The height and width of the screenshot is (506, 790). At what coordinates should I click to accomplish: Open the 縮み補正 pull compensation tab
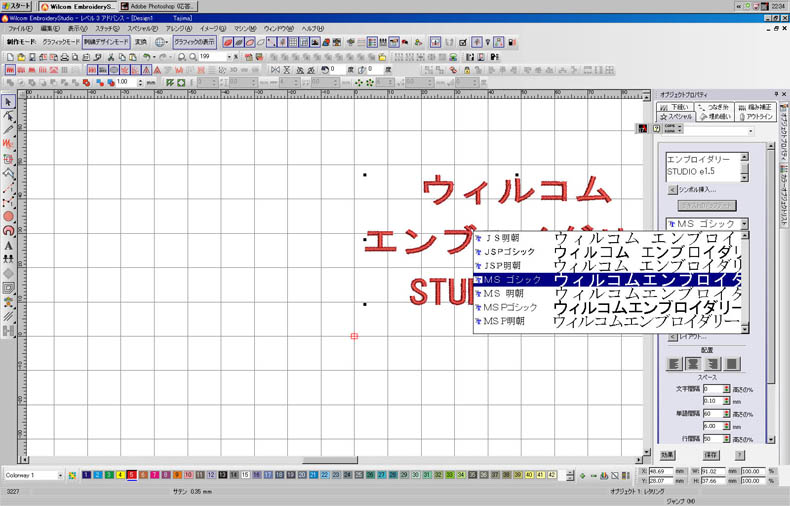coord(755,107)
